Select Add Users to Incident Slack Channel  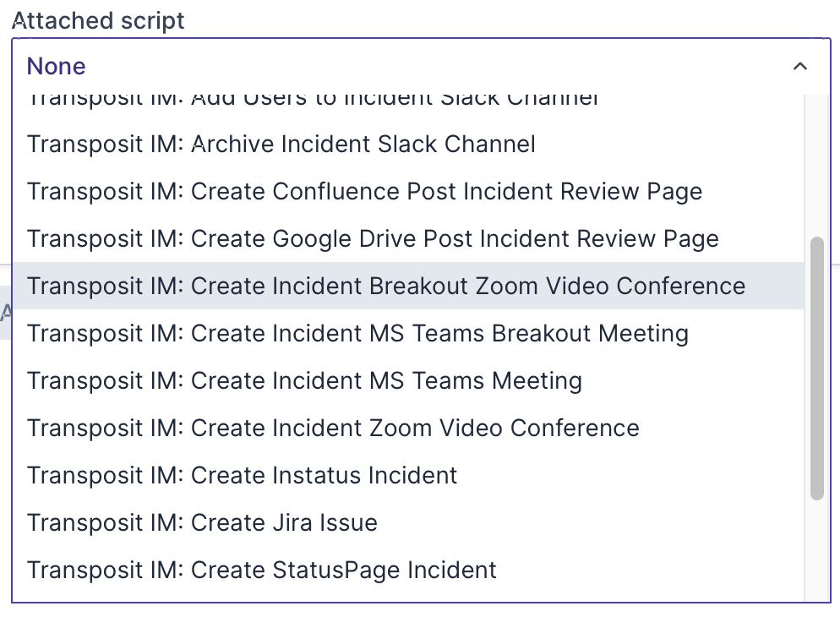[x=313, y=101]
